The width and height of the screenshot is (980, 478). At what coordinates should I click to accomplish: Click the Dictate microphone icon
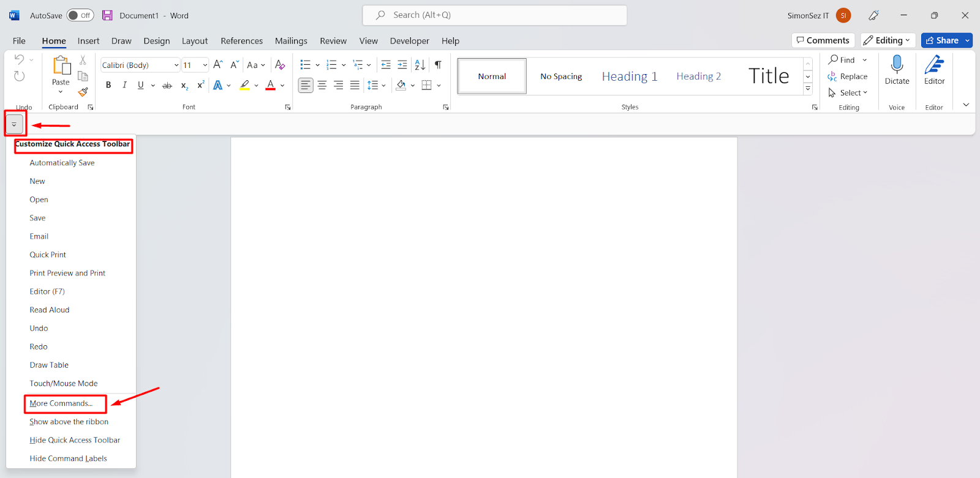click(x=897, y=64)
